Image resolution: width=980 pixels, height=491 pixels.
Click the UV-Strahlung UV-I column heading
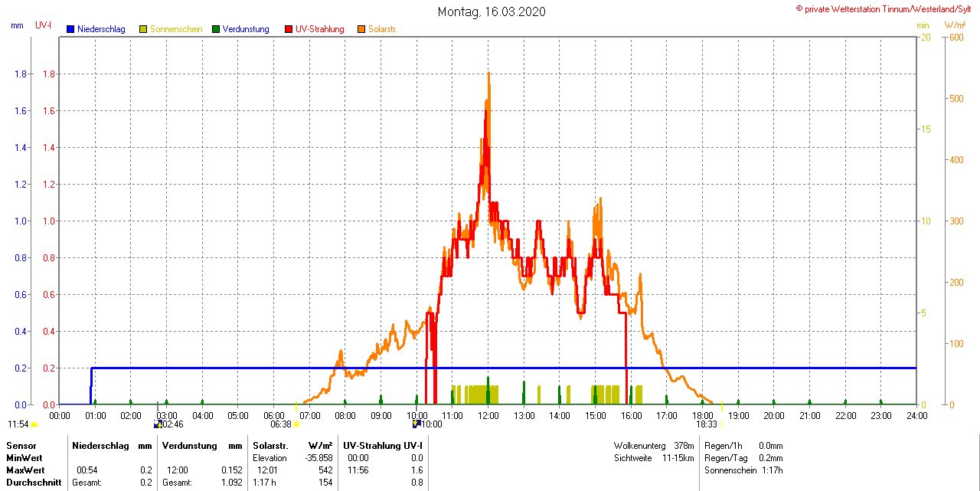pos(384,446)
